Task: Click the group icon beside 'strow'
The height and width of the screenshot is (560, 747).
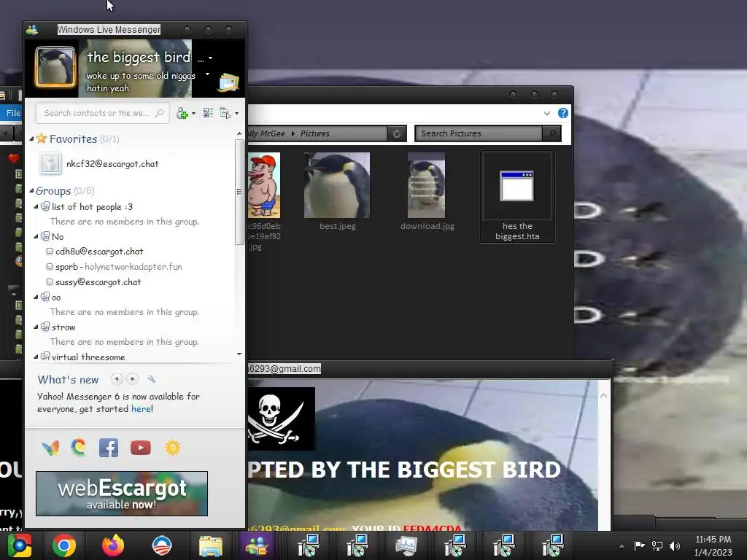Action: 45,327
